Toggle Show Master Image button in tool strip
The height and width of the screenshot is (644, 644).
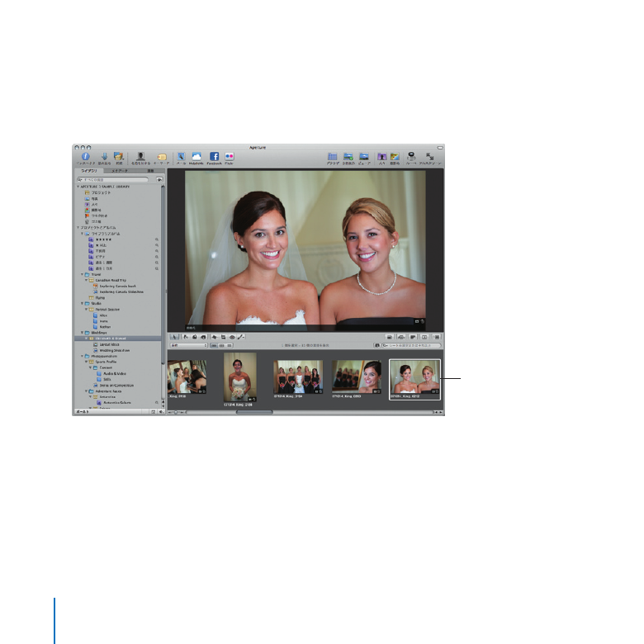pyautogui.click(x=390, y=337)
